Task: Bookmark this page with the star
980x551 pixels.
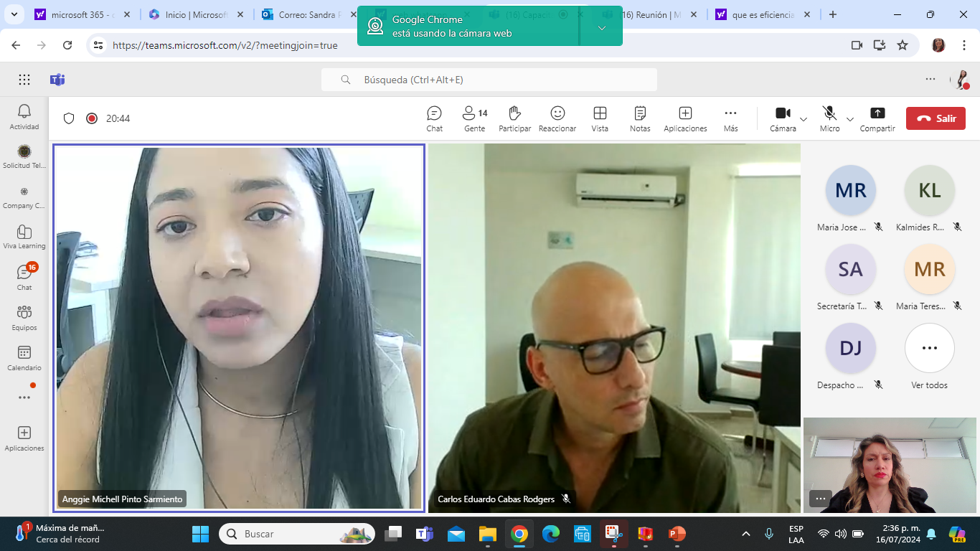Action: (903, 45)
